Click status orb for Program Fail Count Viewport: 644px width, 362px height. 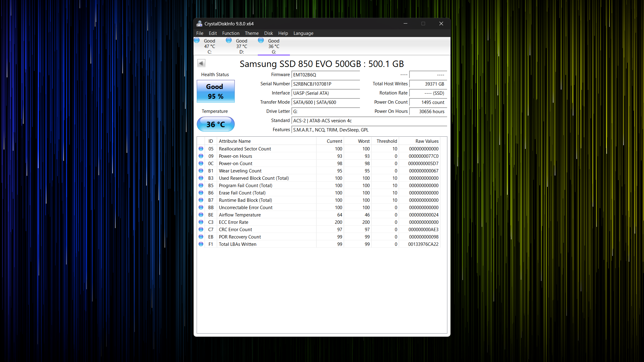(201, 185)
